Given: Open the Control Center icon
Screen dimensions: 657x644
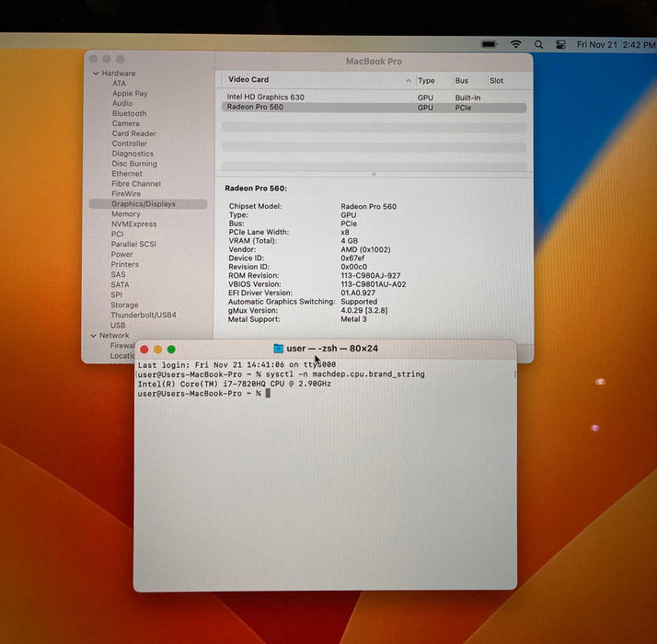Looking at the screenshot, I should [x=560, y=44].
